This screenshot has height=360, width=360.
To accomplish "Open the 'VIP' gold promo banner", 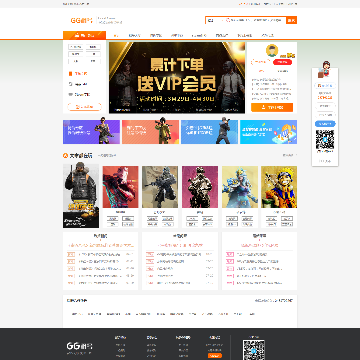I will click(x=177, y=78).
